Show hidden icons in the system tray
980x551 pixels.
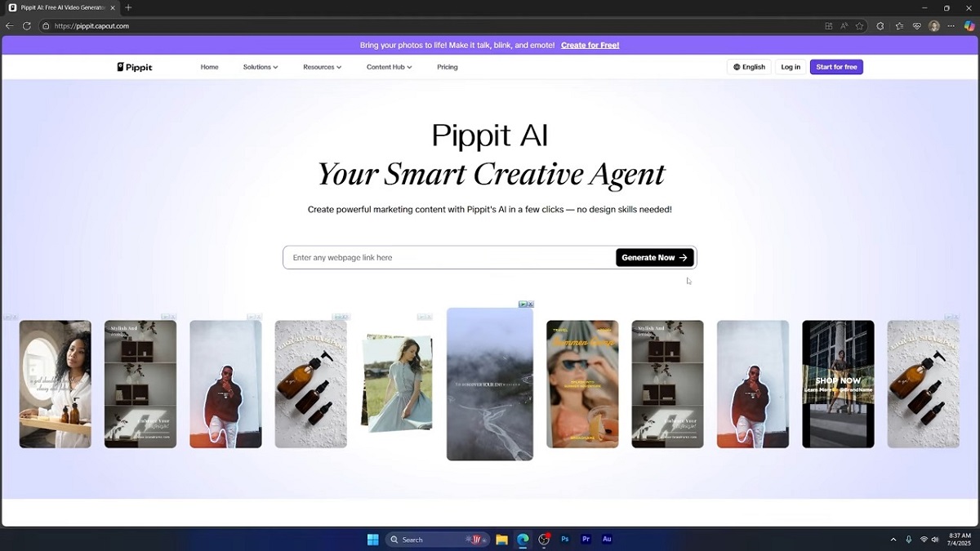point(893,540)
